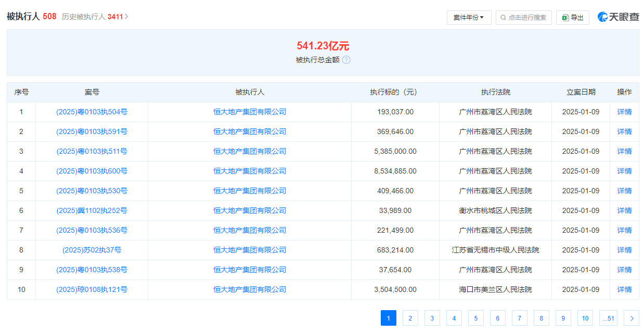This screenshot has height=333, width=644.
Task: View 详情 for row 10
Action: (625, 289)
